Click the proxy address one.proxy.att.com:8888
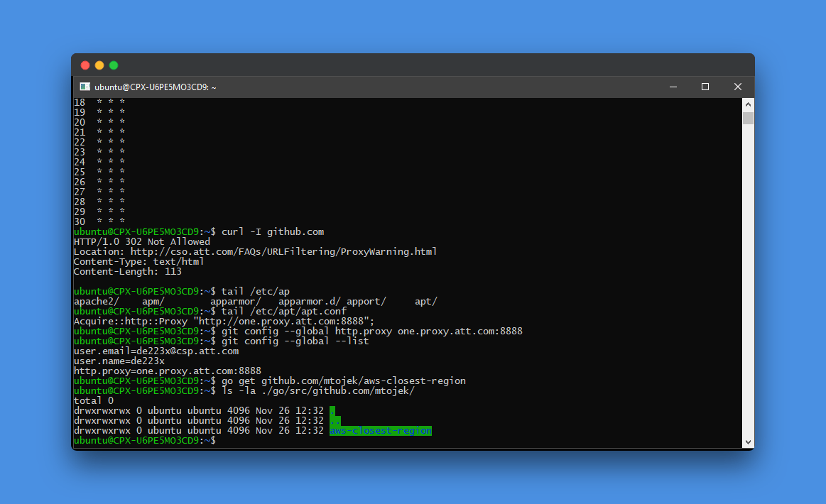 pyautogui.click(x=462, y=331)
